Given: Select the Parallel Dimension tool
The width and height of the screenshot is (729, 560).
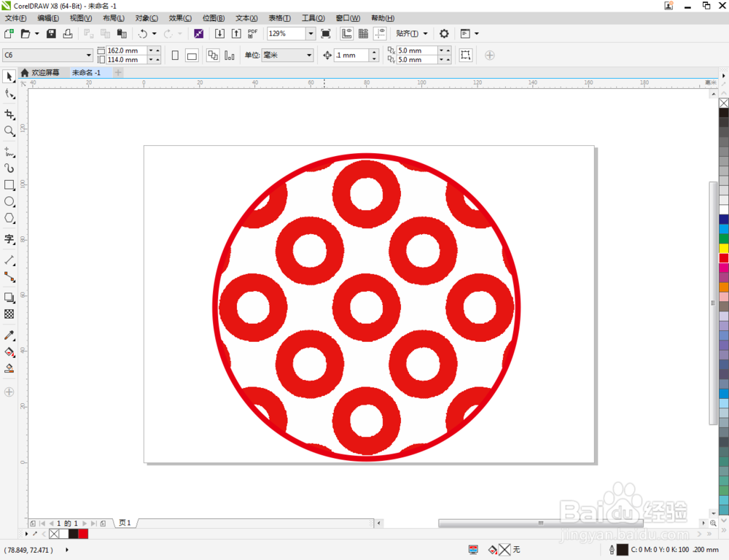Looking at the screenshot, I should tap(9, 260).
